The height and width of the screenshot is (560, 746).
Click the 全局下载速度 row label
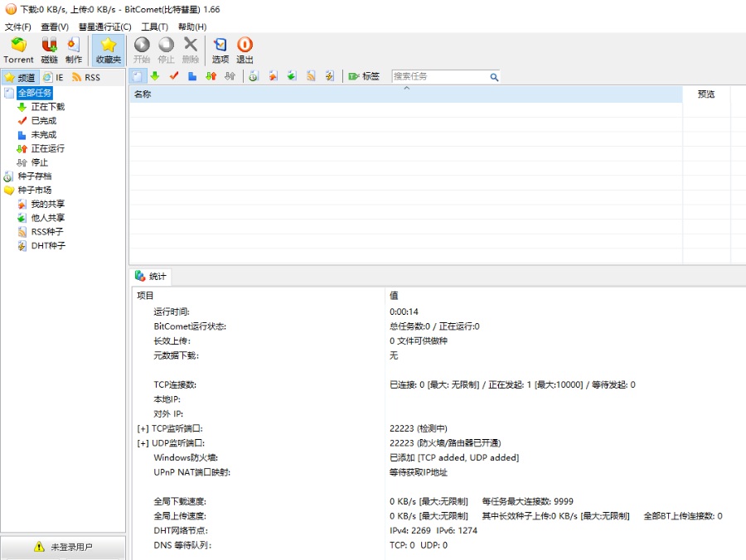[180, 501]
